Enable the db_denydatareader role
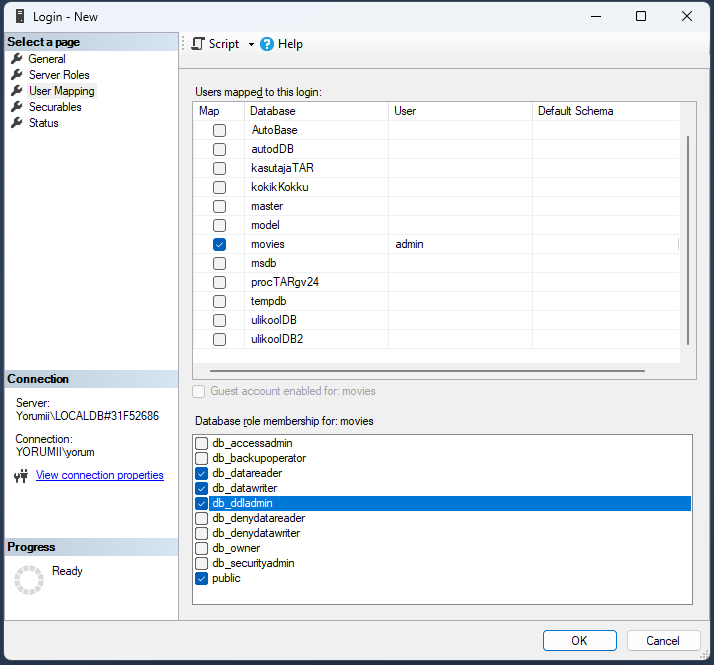This screenshot has width=714, height=665. pyautogui.click(x=201, y=518)
